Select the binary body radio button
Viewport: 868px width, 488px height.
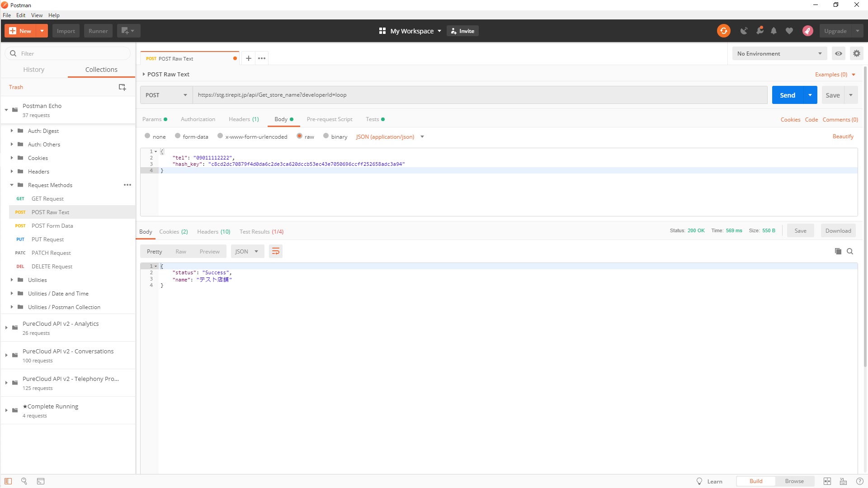(326, 136)
